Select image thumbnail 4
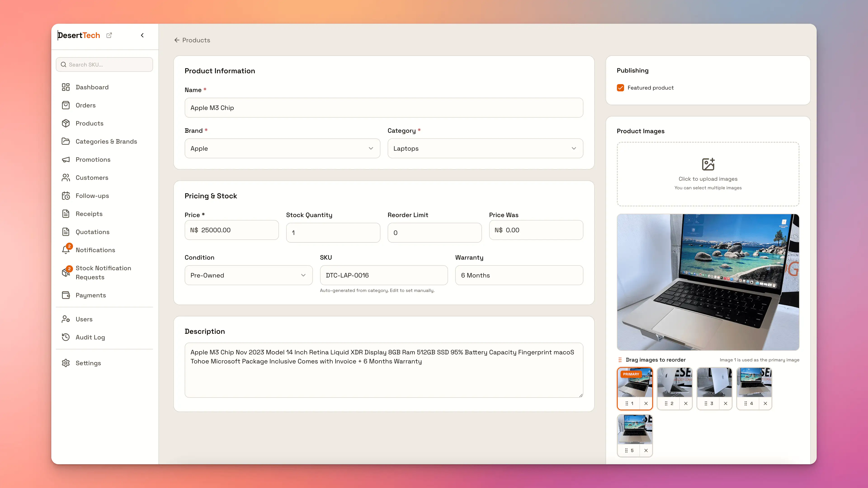Viewport: 868px width, 488px height. [754, 383]
